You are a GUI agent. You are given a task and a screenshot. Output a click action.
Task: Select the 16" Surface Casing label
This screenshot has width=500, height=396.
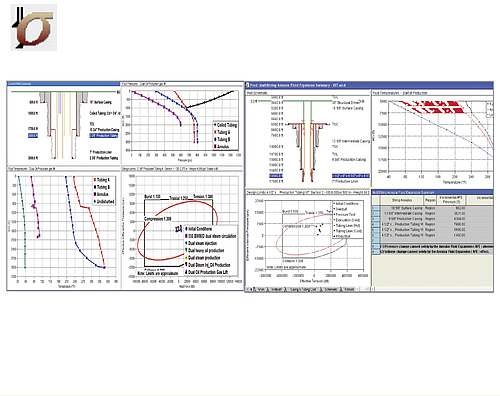click(101, 102)
